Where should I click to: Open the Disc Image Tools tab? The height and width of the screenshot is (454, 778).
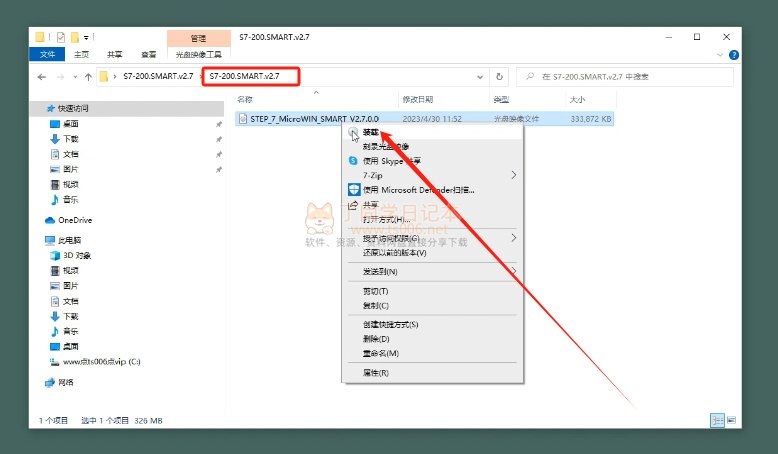[x=198, y=55]
